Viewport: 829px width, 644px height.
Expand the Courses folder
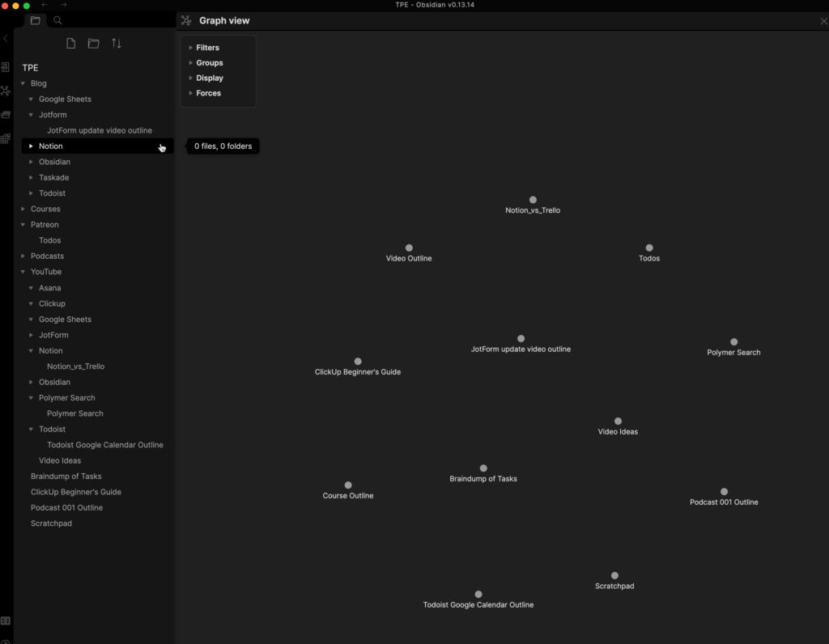[23, 210]
